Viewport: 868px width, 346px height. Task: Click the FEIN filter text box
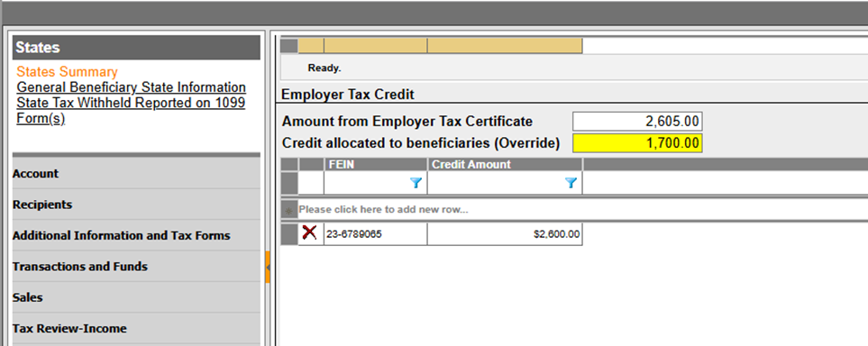[x=368, y=183]
